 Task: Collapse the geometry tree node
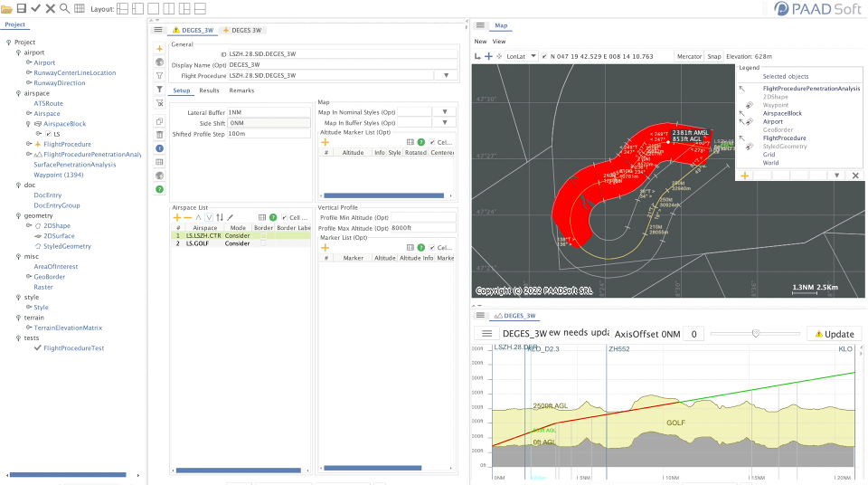(18, 215)
